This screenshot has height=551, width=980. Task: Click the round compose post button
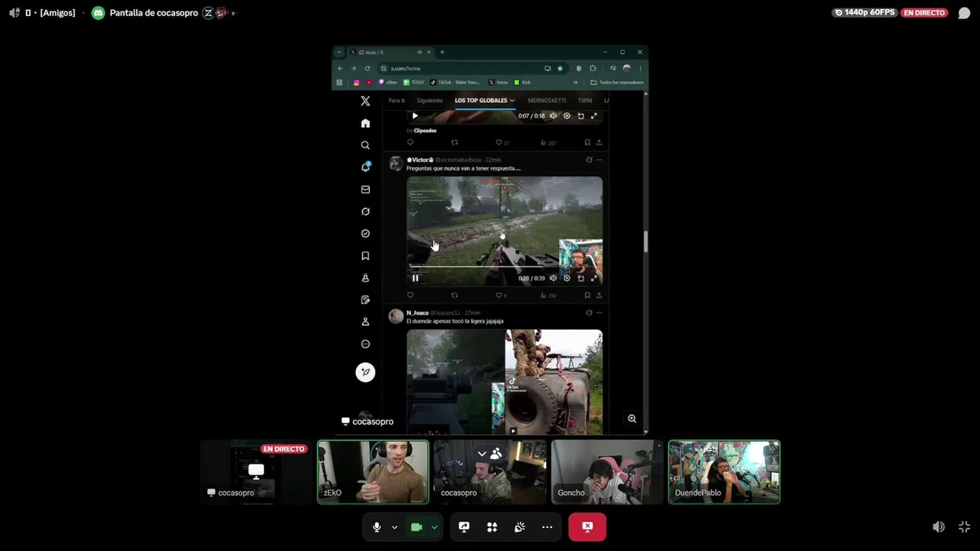click(x=365, y=372)
